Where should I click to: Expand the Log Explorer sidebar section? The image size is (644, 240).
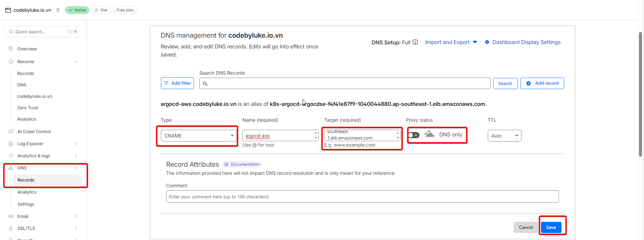tap(76, 144)
